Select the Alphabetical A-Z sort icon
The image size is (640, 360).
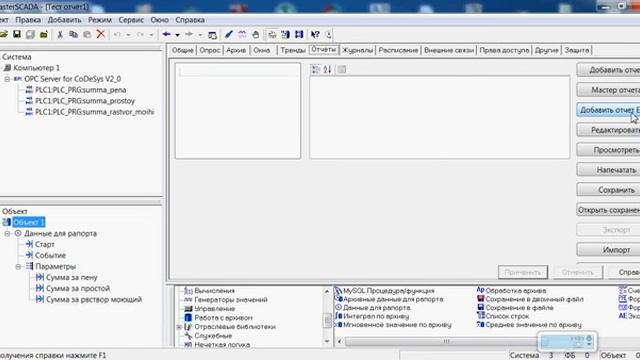(327, 69)
